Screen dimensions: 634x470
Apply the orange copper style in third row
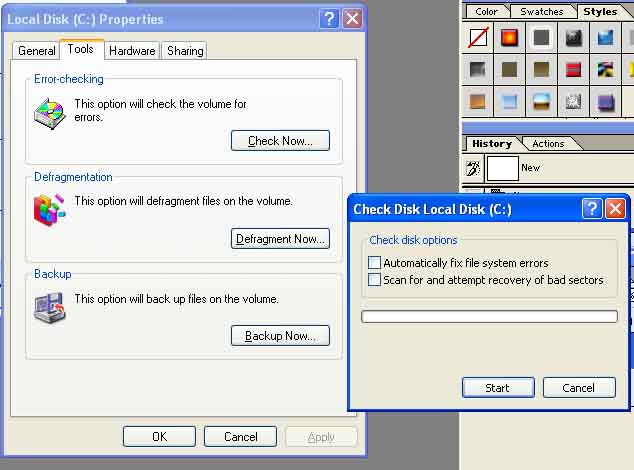[478, 101]
